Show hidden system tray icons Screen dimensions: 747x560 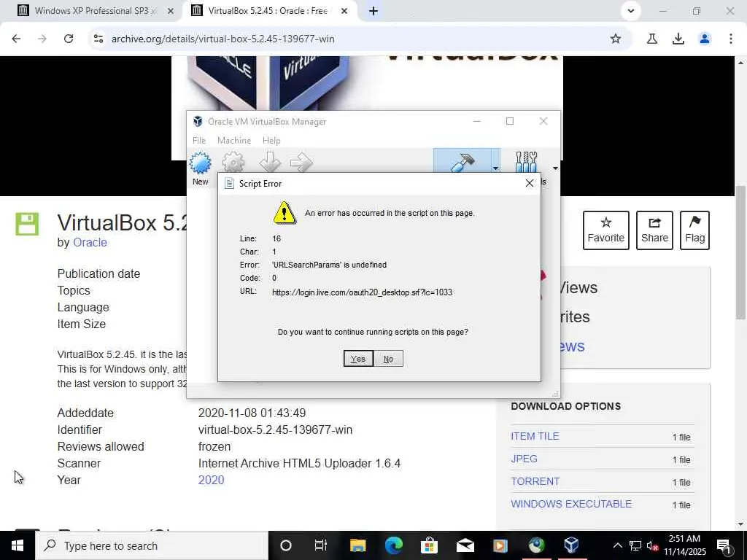617,545
